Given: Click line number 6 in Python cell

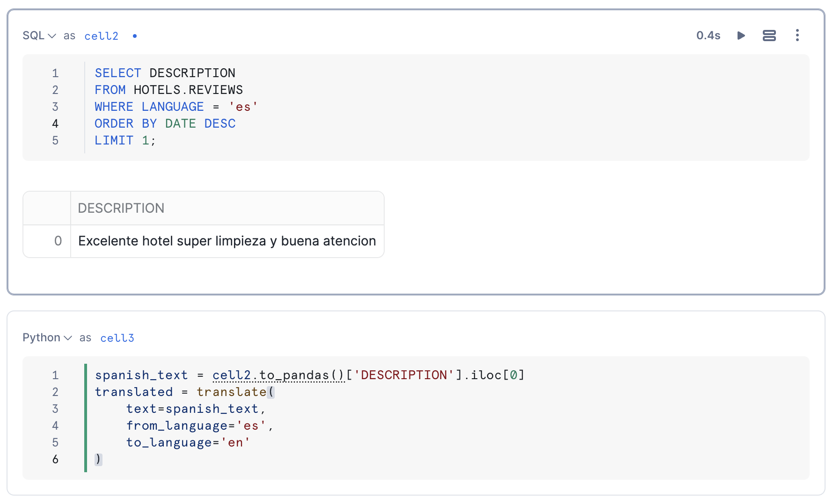Looking at the screenshot, I should tap(55, 459).
